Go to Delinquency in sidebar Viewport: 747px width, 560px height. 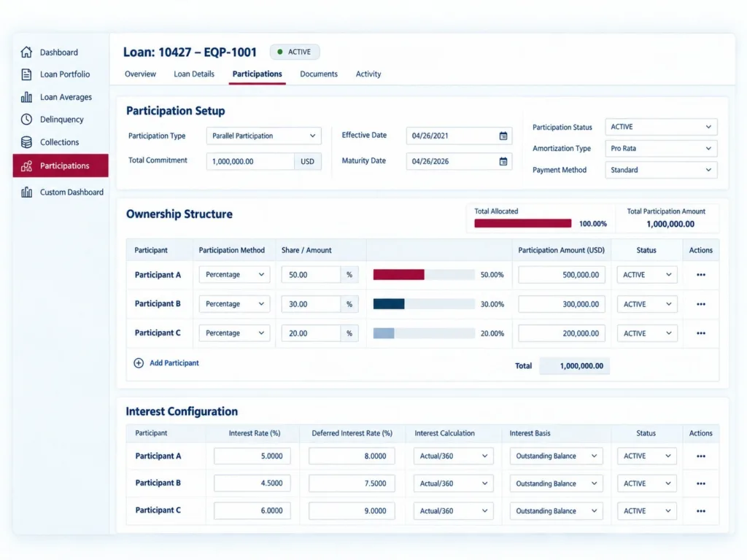click(61, 119)
